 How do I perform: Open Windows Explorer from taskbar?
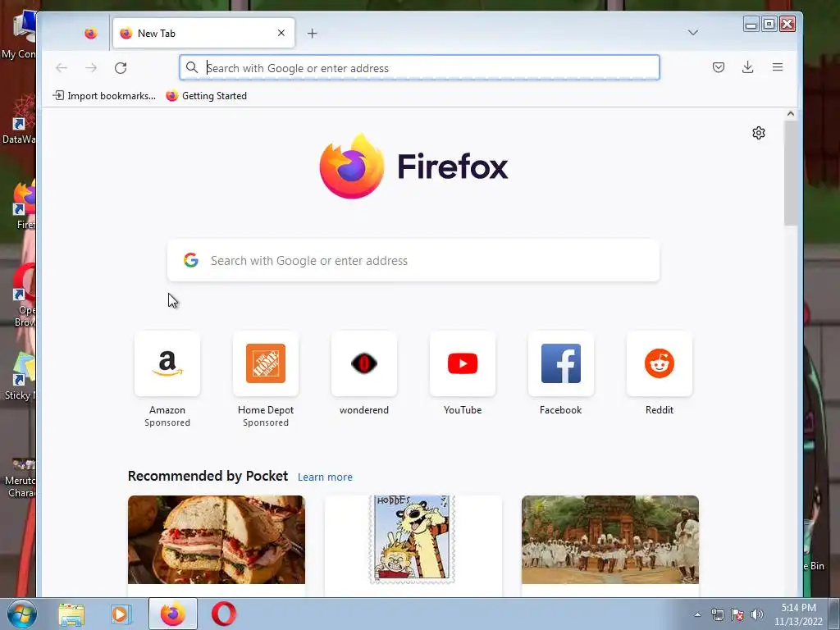click(x=71, y=614)
